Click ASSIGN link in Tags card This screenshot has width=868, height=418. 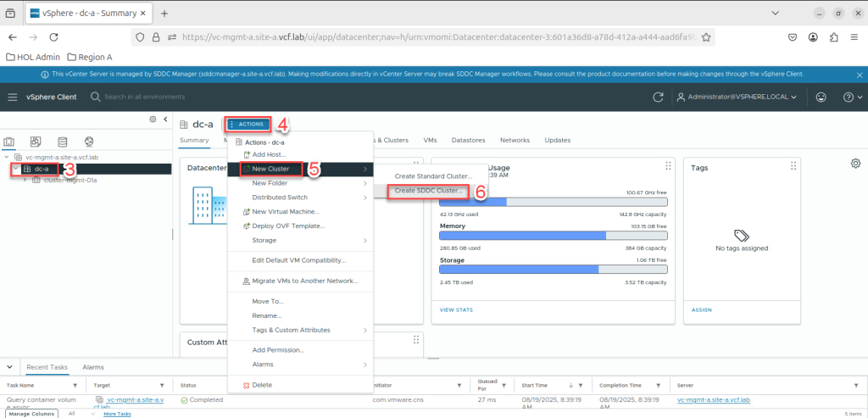tap(701, 310)
